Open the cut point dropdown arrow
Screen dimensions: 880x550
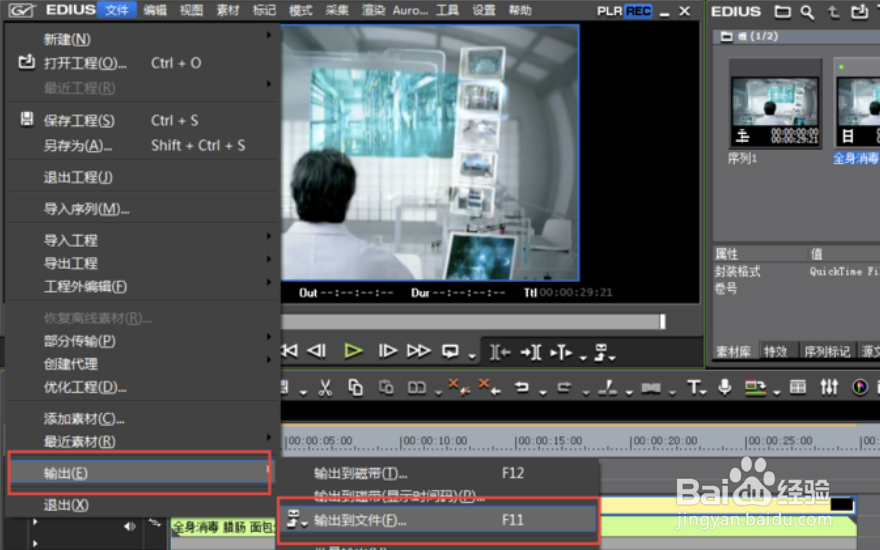click(629, 392)
